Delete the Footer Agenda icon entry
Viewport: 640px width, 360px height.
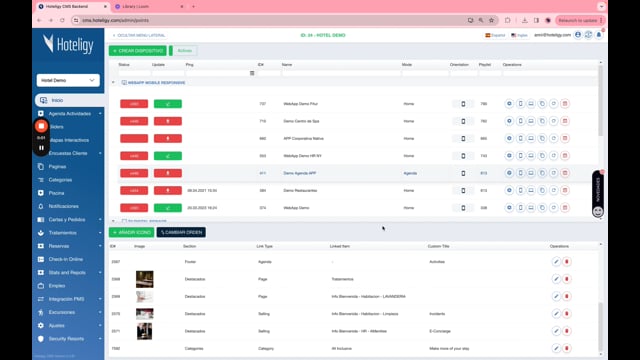567,262
